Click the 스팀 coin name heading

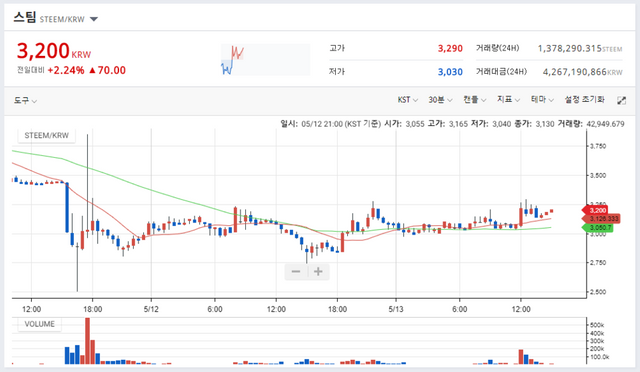25,18
